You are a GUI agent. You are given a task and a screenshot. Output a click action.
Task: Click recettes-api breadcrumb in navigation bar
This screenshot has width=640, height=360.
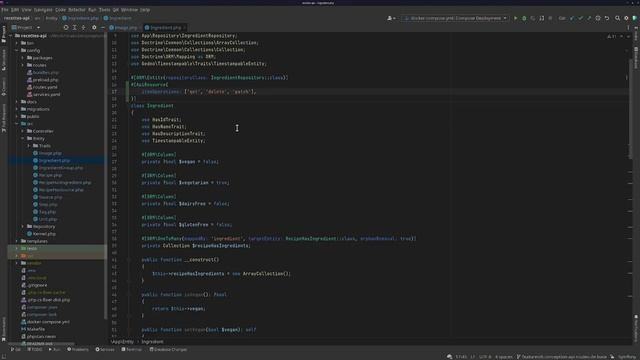click(x=17, y=18)
